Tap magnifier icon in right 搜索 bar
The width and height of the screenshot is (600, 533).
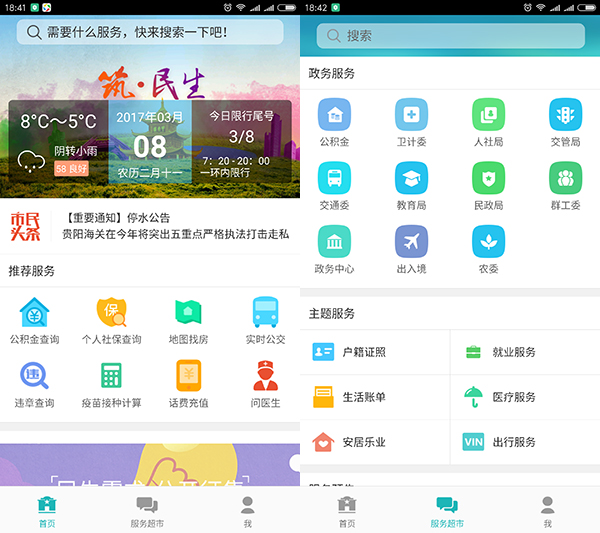tap(334, 36)
